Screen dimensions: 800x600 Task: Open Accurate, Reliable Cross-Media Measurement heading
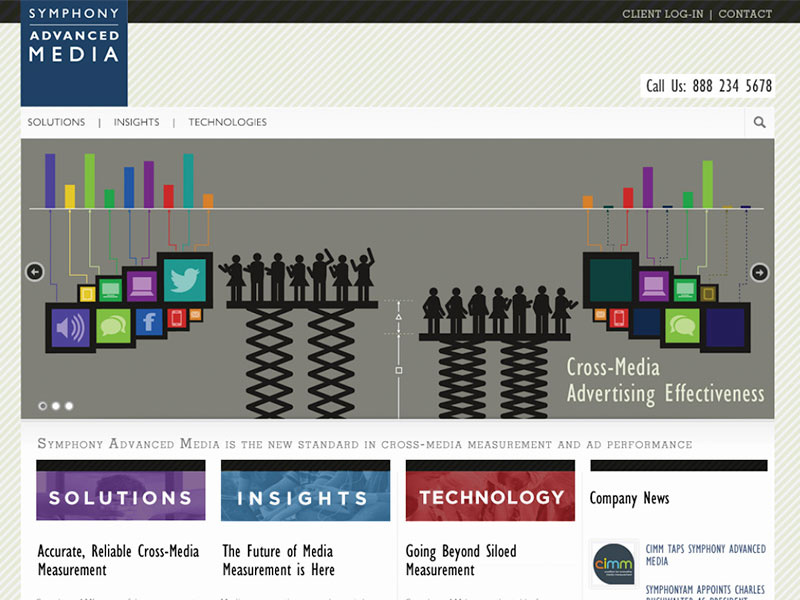(x=118, y=560)
